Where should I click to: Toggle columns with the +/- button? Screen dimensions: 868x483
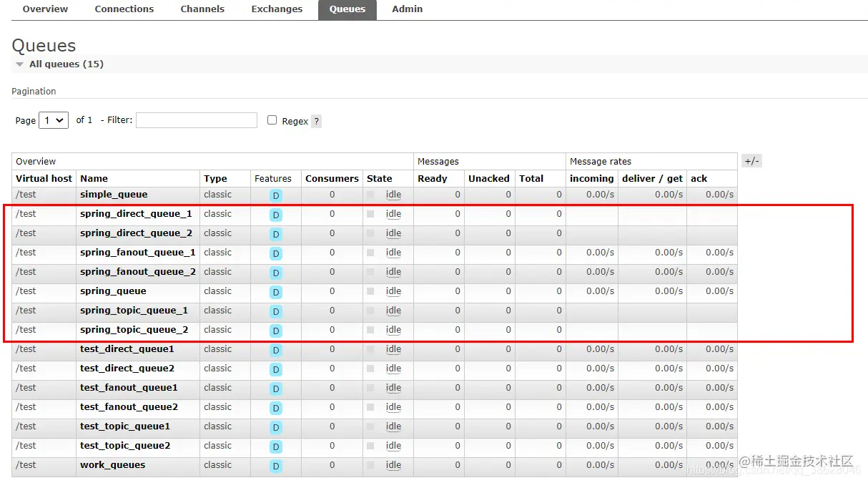[751, 161]
